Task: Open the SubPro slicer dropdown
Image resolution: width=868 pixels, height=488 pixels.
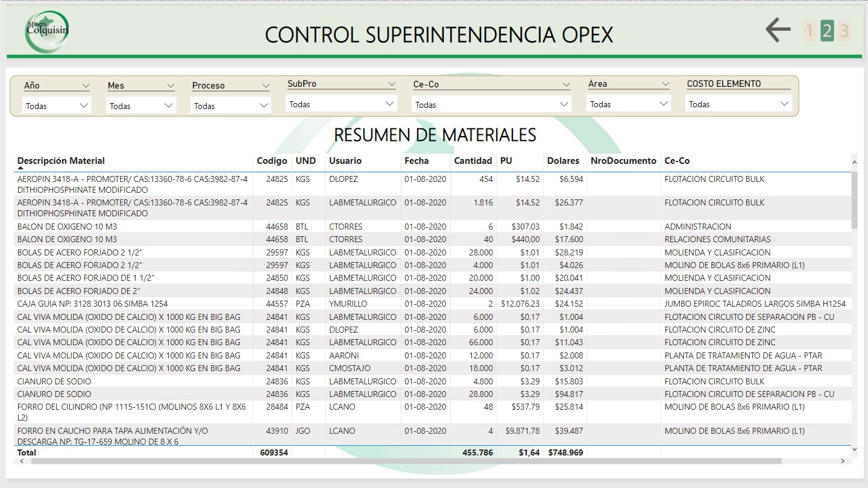Action: click(341, 104)
